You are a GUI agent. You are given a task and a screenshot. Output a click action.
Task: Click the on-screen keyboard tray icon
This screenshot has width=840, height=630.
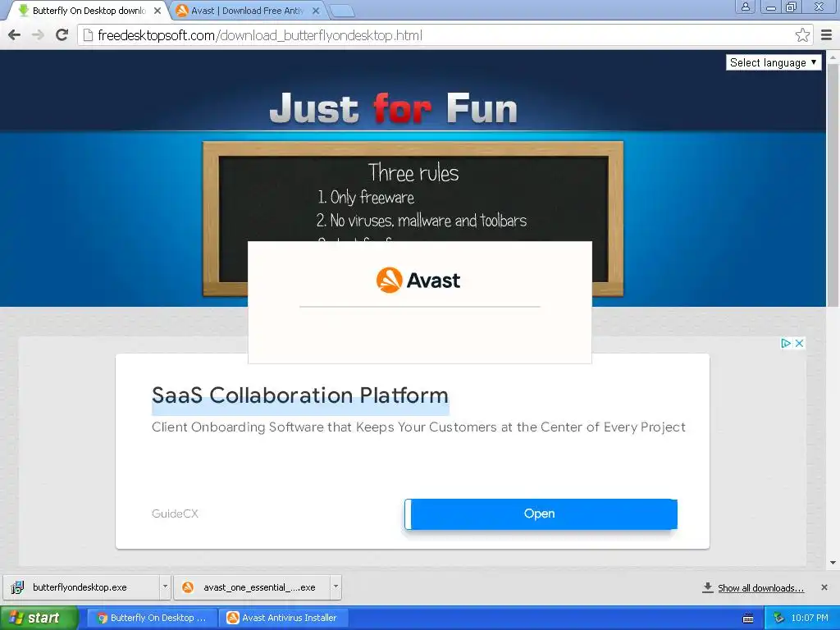click(x=748, y=619)
